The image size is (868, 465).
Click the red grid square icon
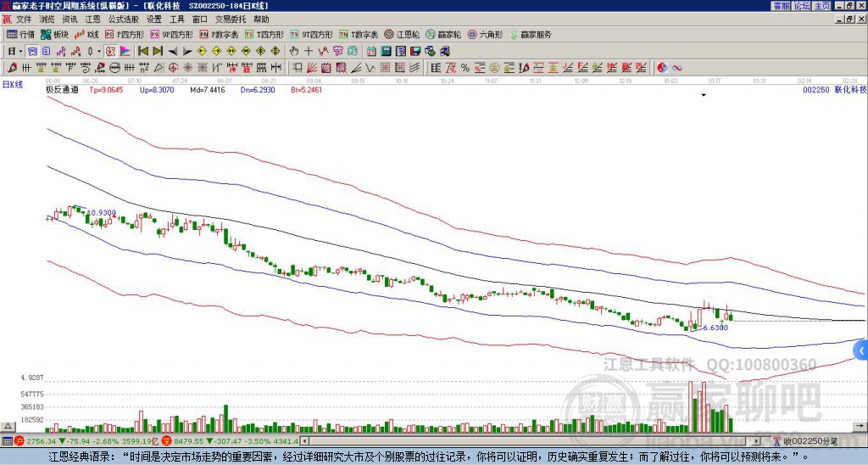(386, 68)
